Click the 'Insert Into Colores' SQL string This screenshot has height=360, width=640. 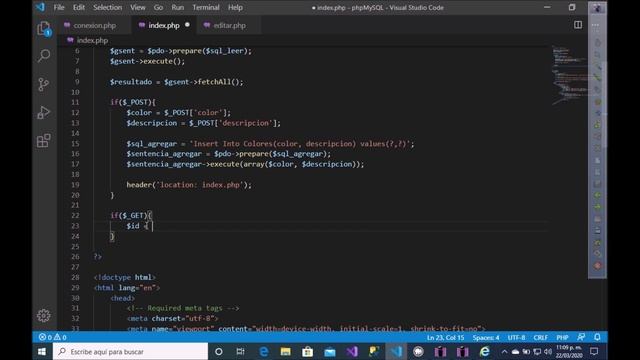click(301, 144)
